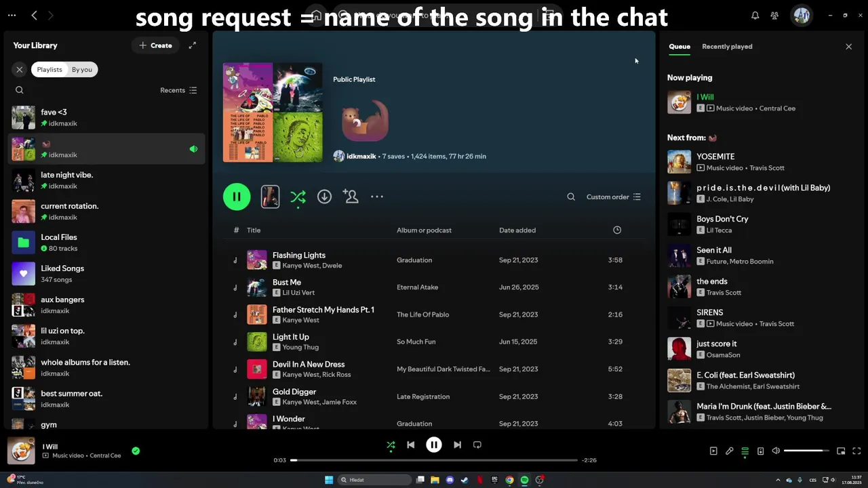This screenshot has height=488, width=868.
Task: Open Discord from the taskbar
Action: coord(450,480)
